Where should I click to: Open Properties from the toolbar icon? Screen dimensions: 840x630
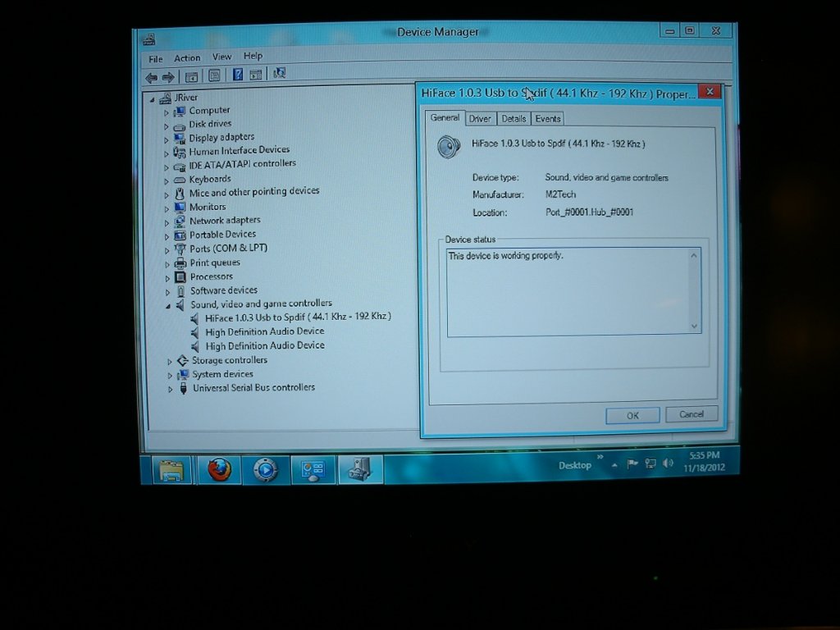(214, 76)
